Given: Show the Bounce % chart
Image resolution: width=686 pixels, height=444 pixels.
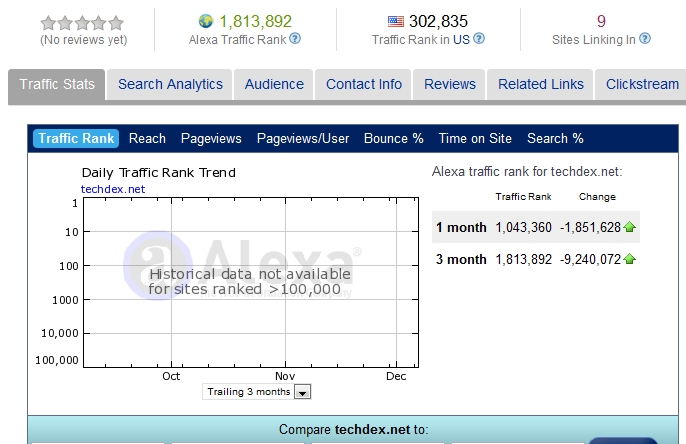Looking at the screenshot, I should [394, 138].
